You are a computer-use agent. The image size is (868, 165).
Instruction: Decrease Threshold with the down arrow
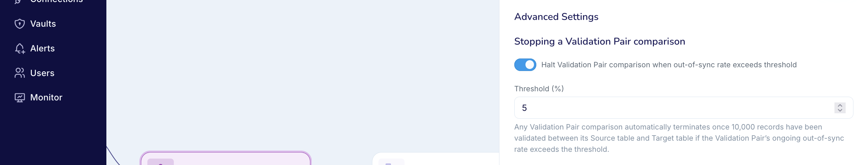(840, 110)
